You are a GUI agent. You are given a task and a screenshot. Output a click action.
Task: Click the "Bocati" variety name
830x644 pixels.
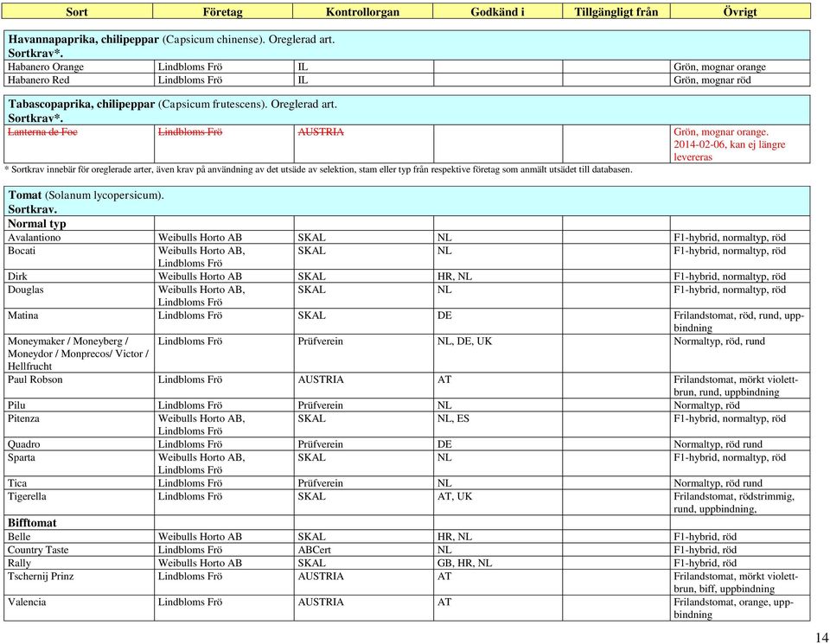pos(21,251)
